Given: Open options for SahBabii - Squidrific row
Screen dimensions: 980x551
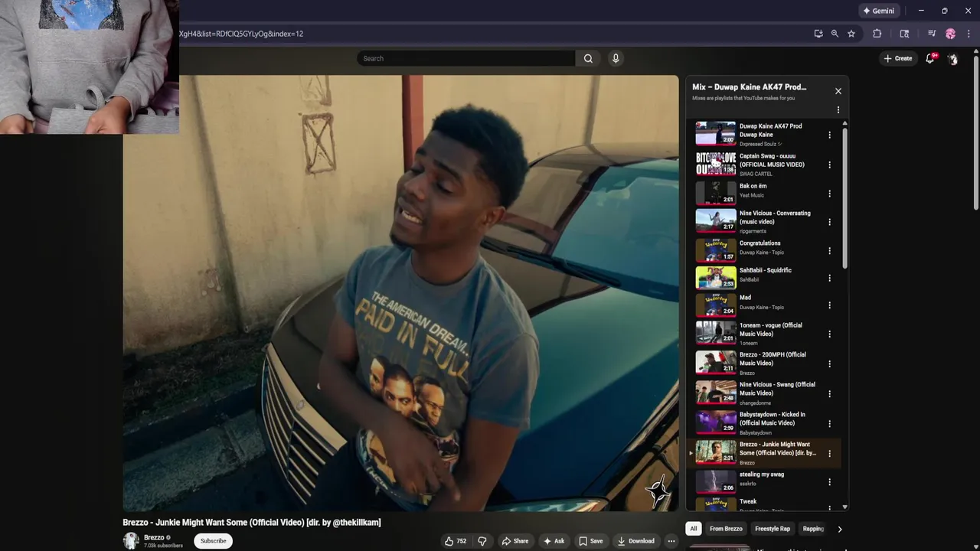Looking at the screenshot, I should 829,277.
